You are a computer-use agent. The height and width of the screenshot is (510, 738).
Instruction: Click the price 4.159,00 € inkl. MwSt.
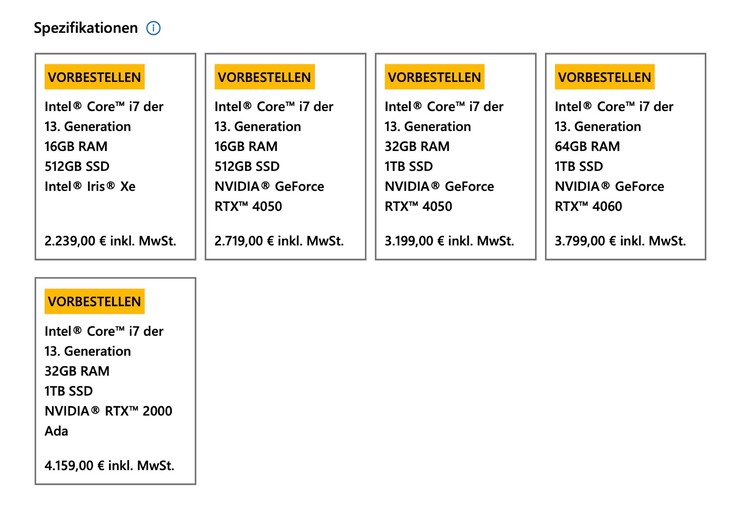click(109, 465)
